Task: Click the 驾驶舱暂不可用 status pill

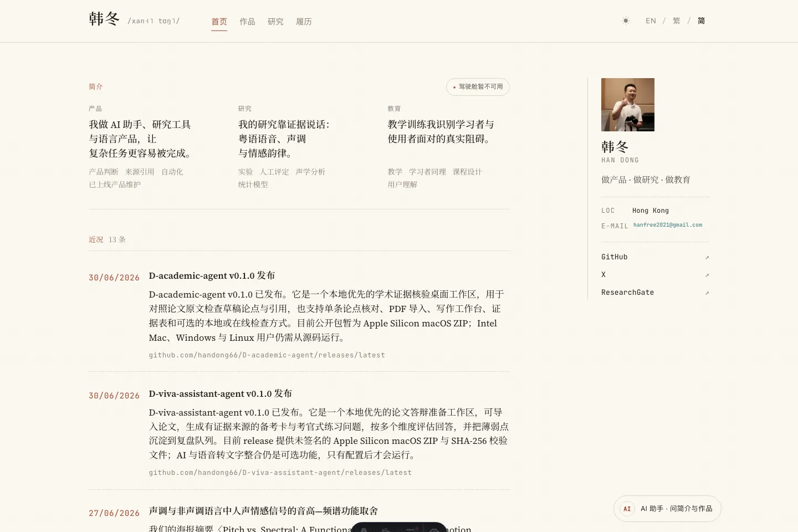Action: [x=478, y=87]
